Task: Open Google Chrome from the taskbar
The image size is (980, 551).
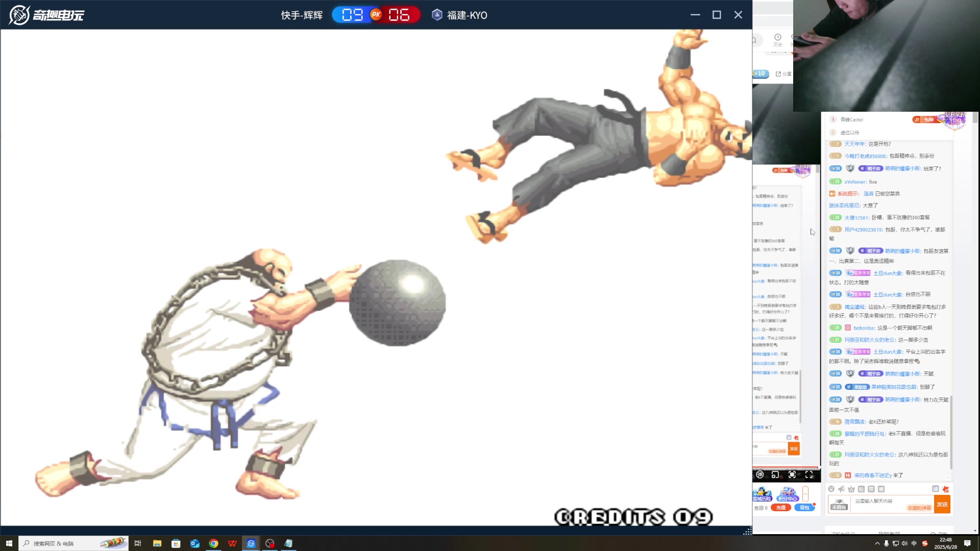Action: [214, 543]
